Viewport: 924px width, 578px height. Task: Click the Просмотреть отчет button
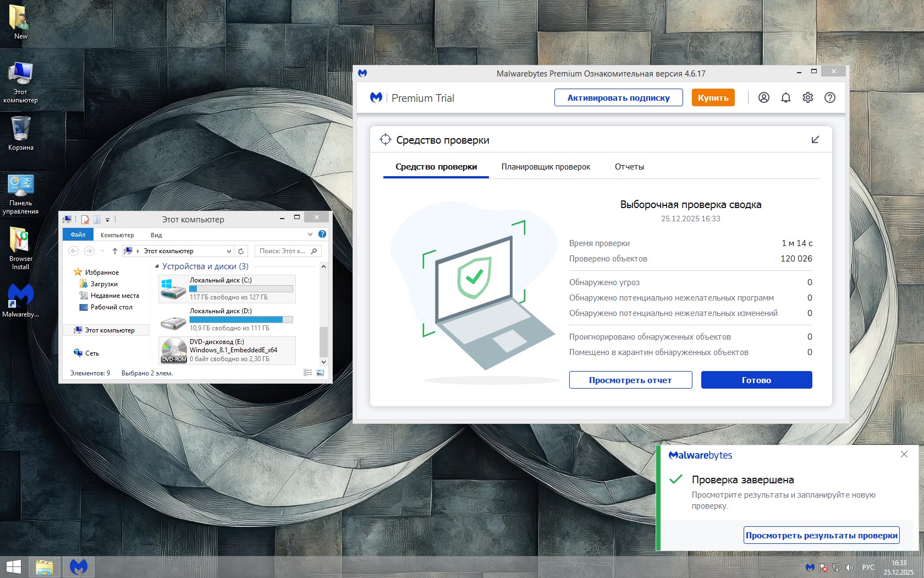coord(630,380)
